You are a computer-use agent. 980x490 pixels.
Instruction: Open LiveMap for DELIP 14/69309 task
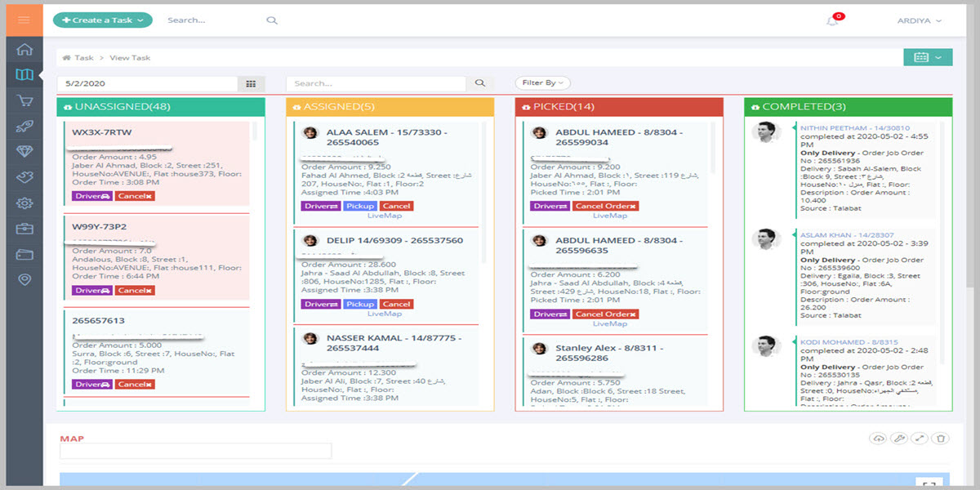(x=385, y=314)
